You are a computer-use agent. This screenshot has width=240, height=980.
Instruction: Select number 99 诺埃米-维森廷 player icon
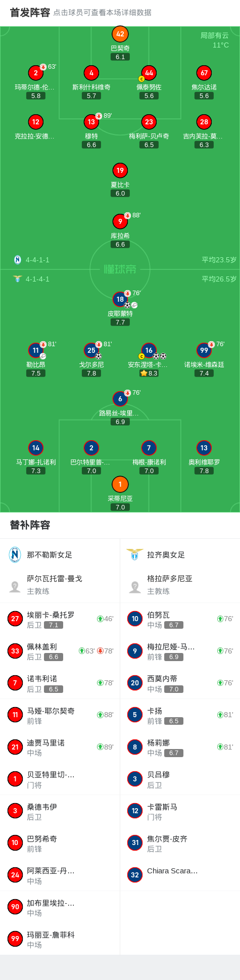204,350
